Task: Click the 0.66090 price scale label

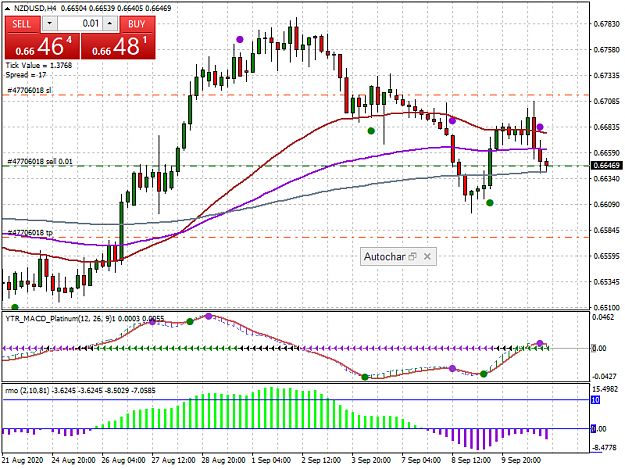Action: [607, 204]
